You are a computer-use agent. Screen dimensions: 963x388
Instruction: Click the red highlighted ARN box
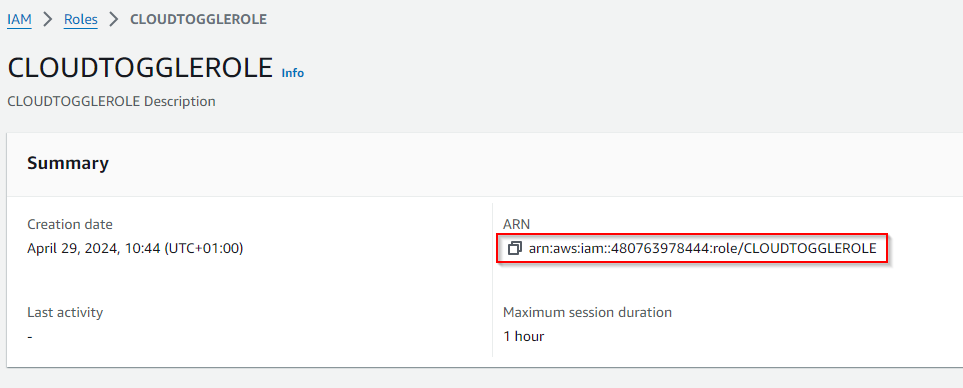coord(692,249)
